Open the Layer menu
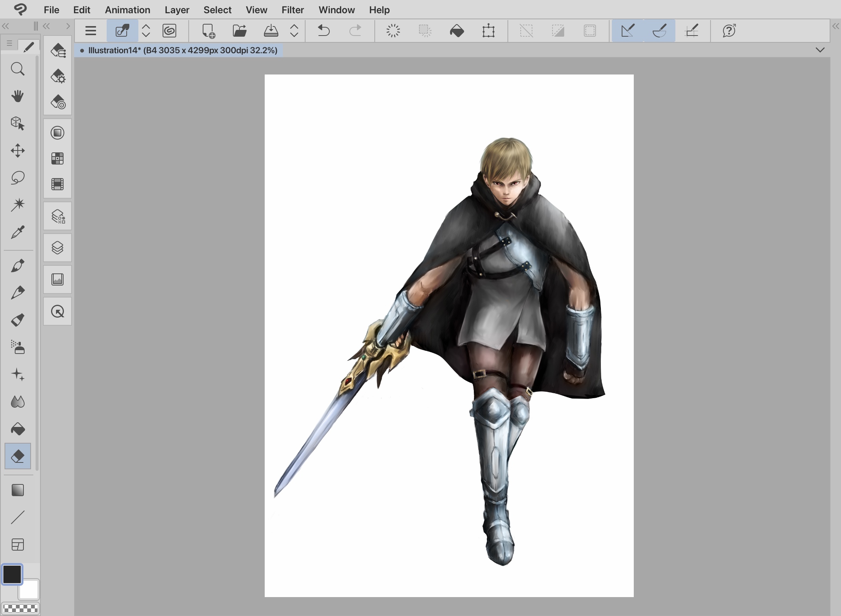Image resolution: width=841 pixels, height=616 pixels. click(177, 10)
